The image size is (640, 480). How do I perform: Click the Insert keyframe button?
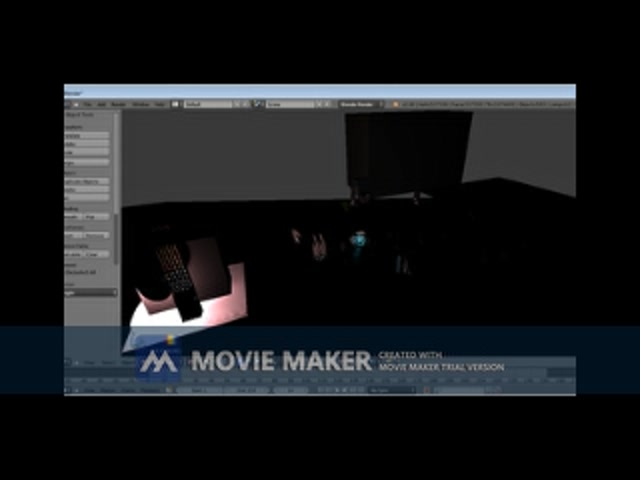pos(73,236)
